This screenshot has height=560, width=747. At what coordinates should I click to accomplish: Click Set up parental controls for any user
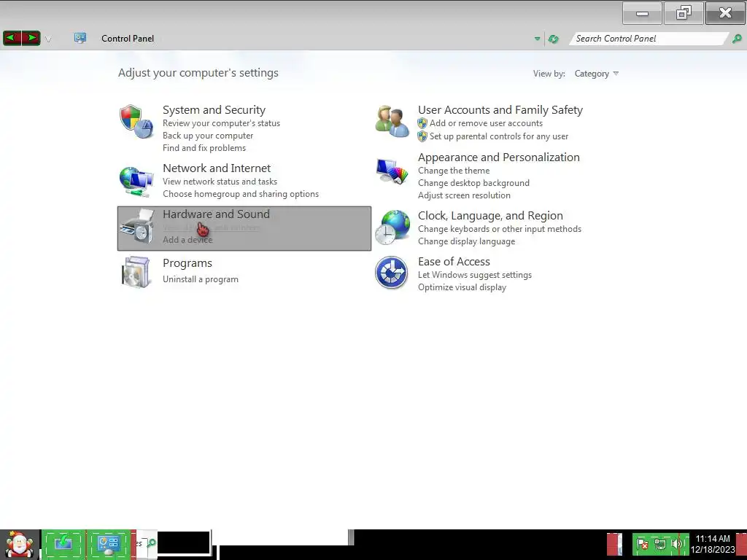click(x=499, y=136)
